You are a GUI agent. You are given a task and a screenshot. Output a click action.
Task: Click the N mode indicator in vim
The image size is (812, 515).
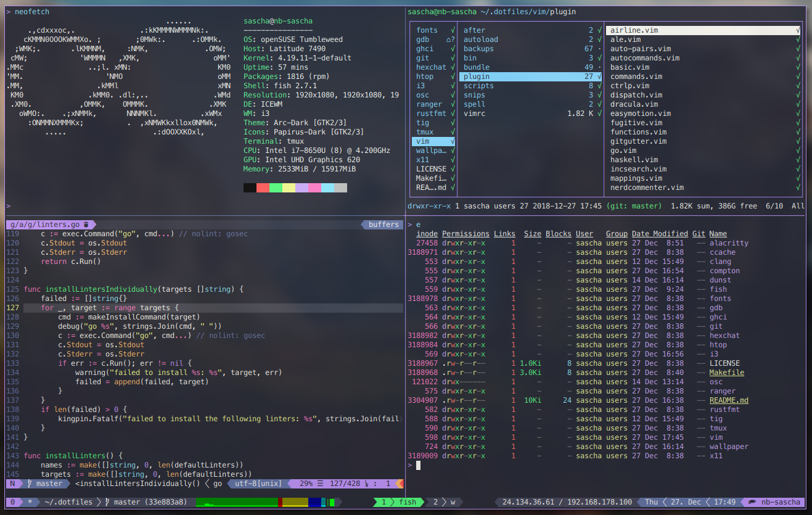pyautogui.click(x=12, y=484)
